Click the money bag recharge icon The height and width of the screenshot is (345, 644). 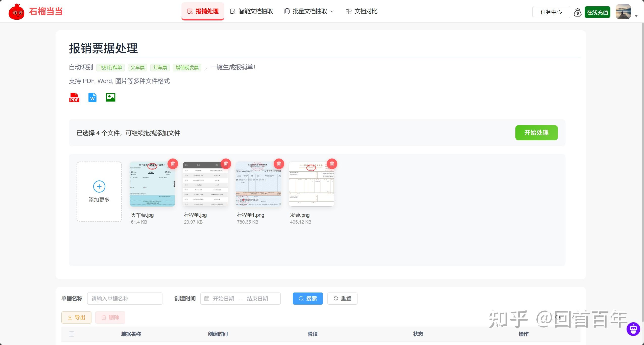[x=578, y=12]
